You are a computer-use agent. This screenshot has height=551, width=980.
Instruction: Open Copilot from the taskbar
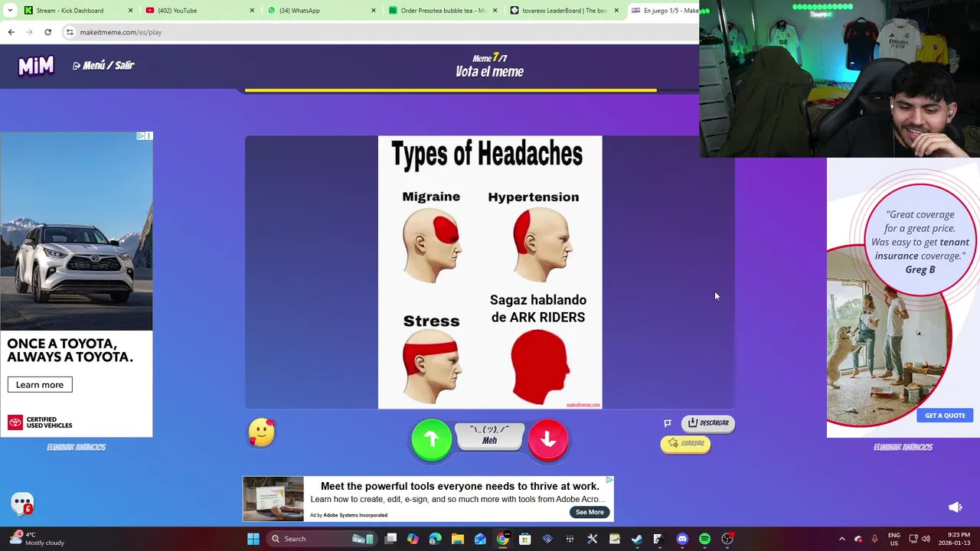pyautogui.click(x=413, y=539)
